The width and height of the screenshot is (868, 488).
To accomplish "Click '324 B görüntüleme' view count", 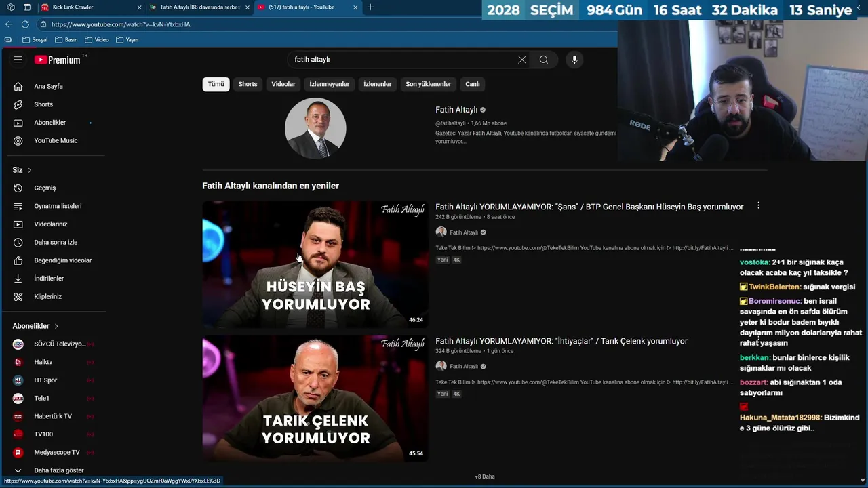I will click(458, 351).
